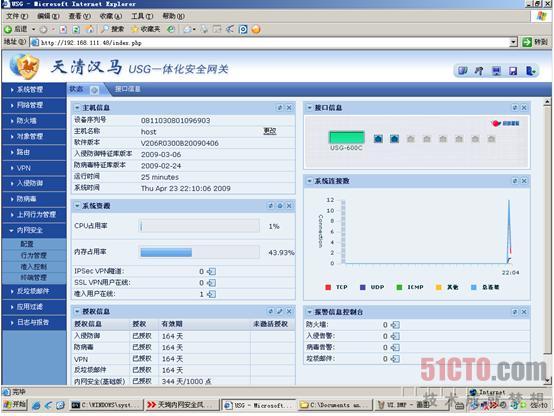
Task: Open details icon beside IPSec VPN隧道 count
Action: (x=211, y=271)
